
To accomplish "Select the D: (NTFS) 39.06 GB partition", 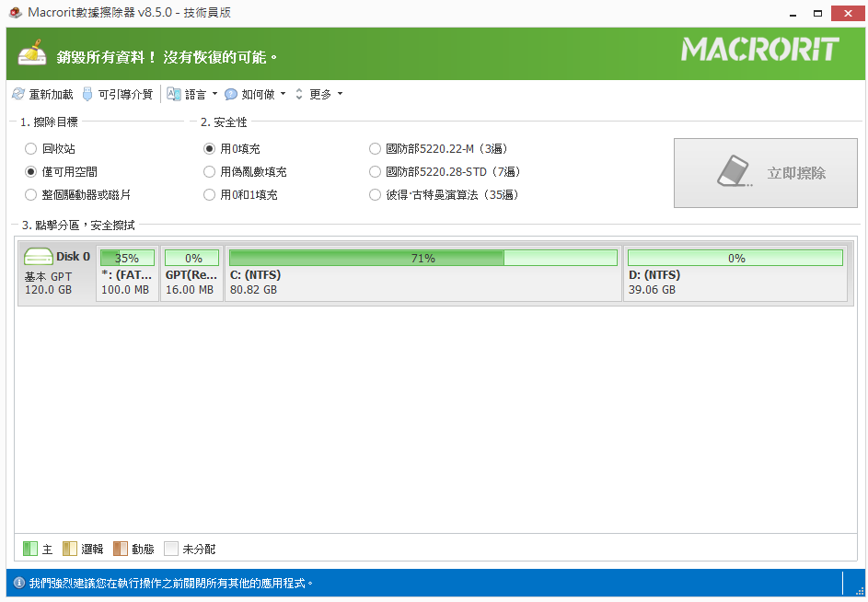I will coord(735,273).
